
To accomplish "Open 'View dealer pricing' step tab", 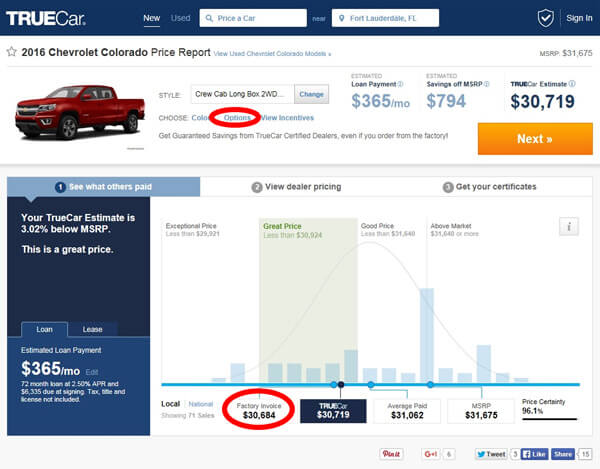I will (296, 187).
